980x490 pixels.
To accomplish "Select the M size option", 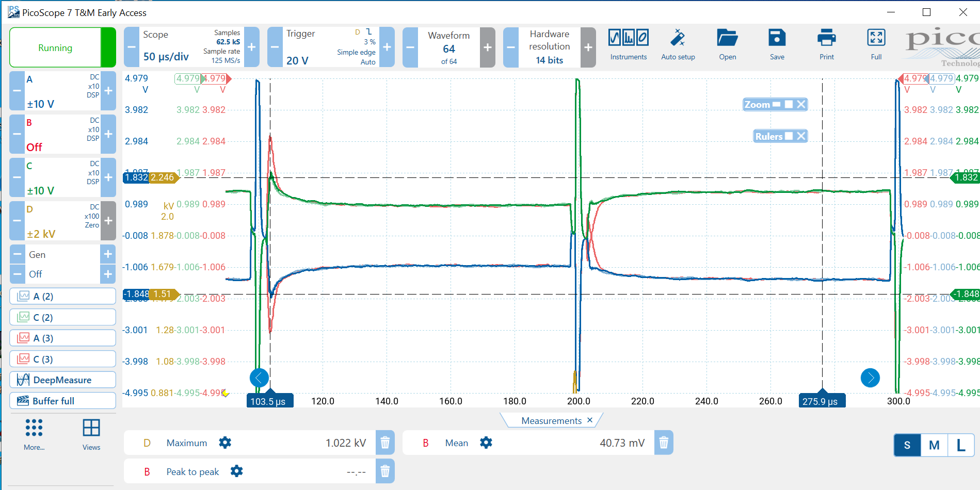I will [934, 445].
